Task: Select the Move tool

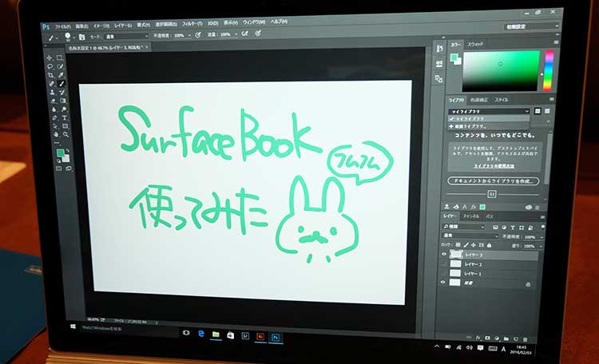Action: point(50,57)
